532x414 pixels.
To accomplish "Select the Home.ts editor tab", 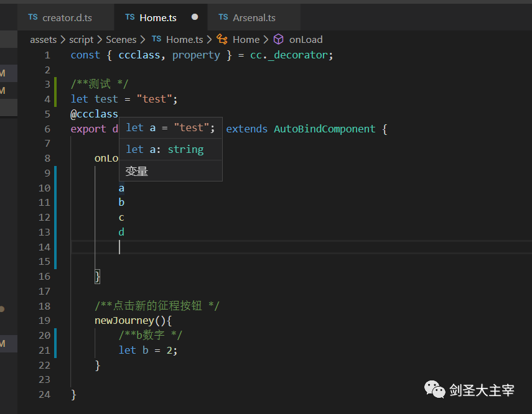I will coord(161,17).
